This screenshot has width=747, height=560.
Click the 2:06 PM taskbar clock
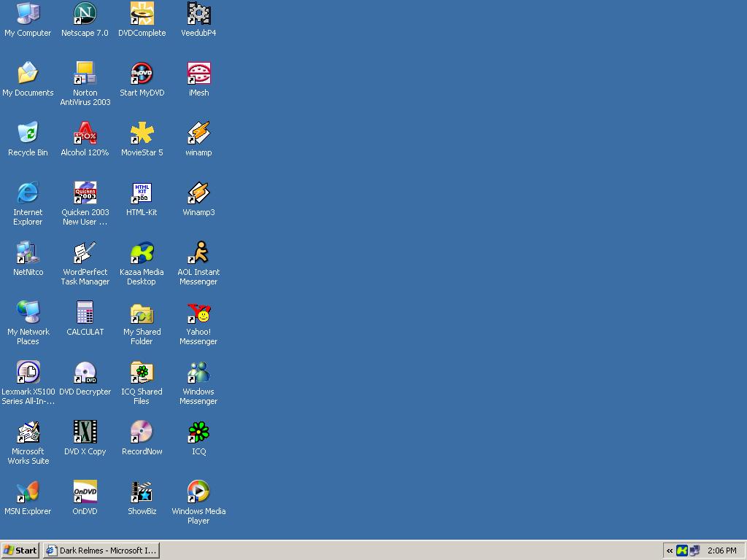pos(721,551)
